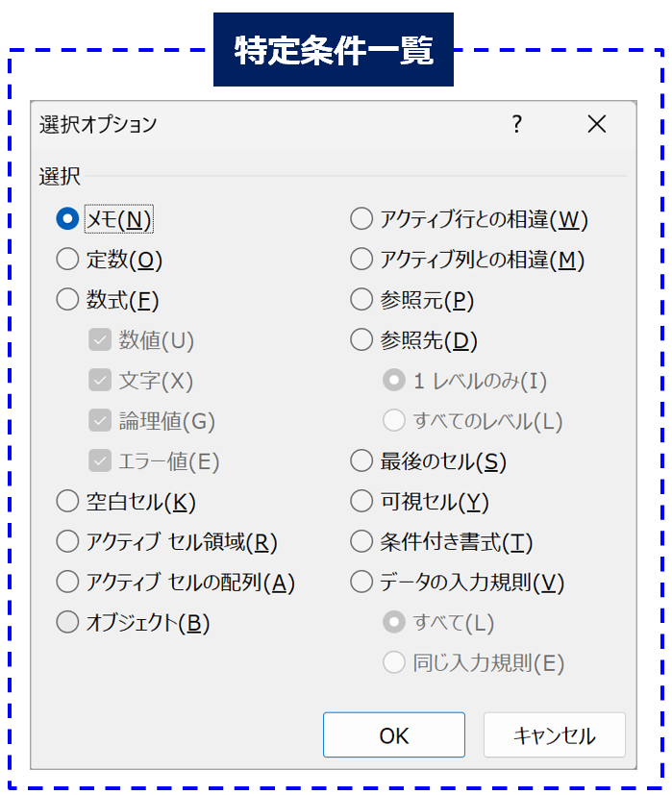672x795 pixels.
Task: Pick the 条件付き書式(T) option
Action: point(361,541)
